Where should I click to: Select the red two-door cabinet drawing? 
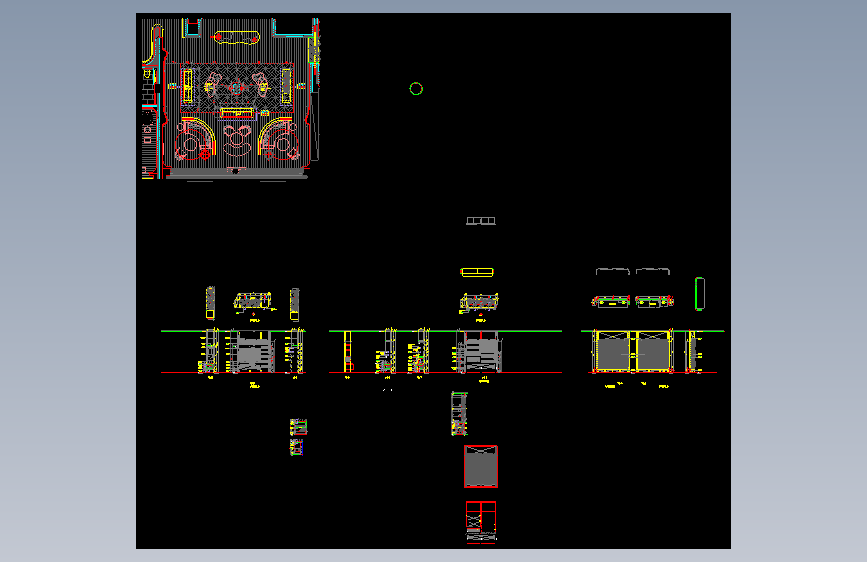480,522
